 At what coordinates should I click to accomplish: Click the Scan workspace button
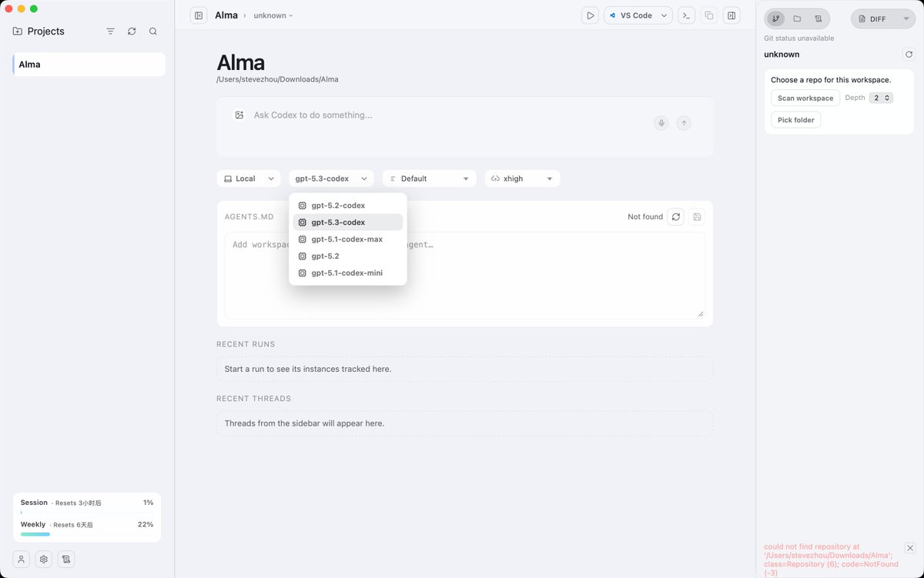pos(805,98)
